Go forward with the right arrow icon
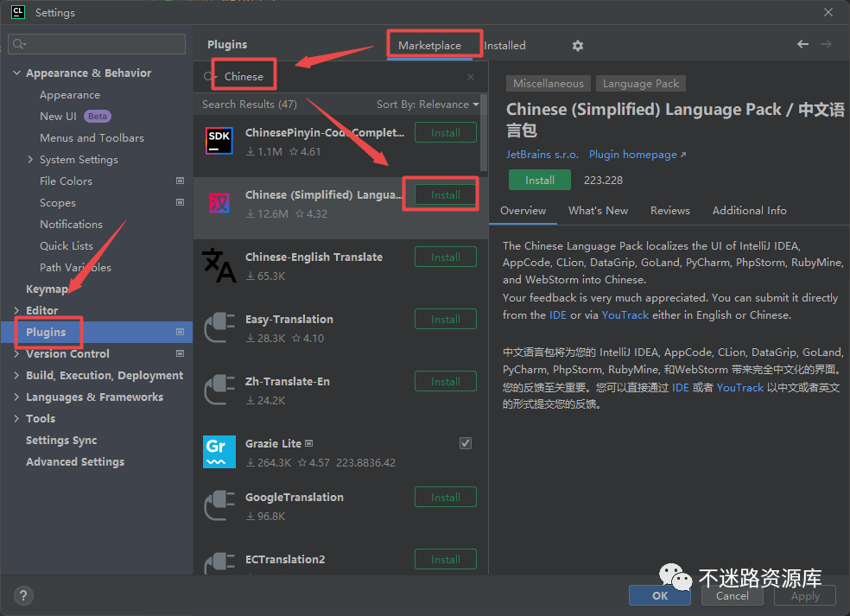The height and width of the screenshot is (616, 850). (826, 44)
